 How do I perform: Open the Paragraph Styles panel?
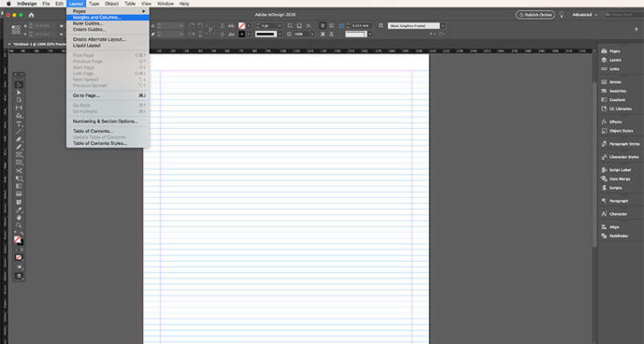(x=620, y=144)
